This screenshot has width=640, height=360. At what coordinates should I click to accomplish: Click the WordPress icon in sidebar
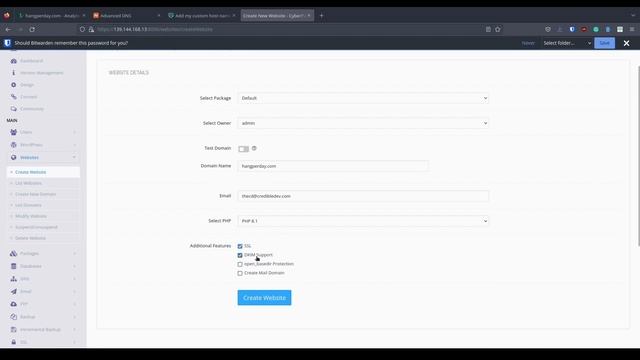pos(13,145)
